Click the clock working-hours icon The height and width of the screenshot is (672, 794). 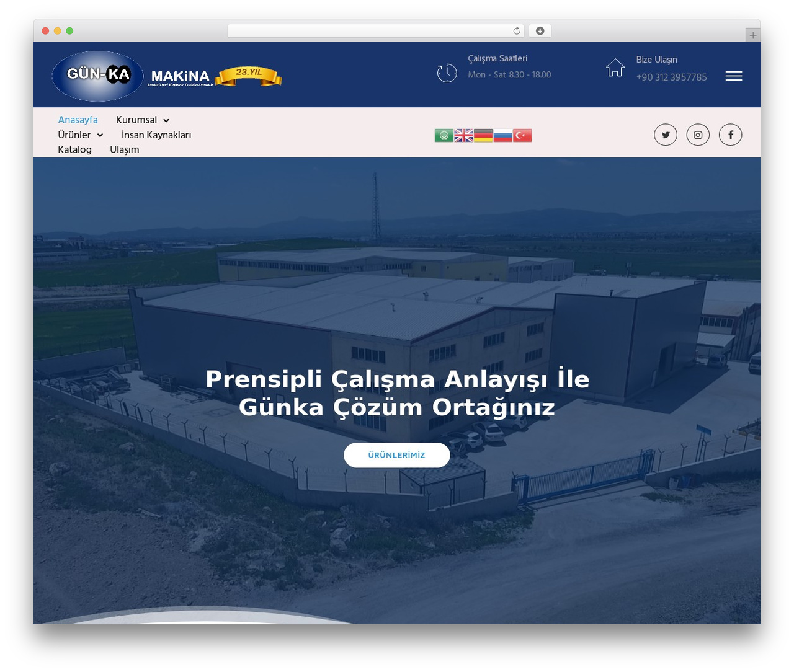[447, 73]
